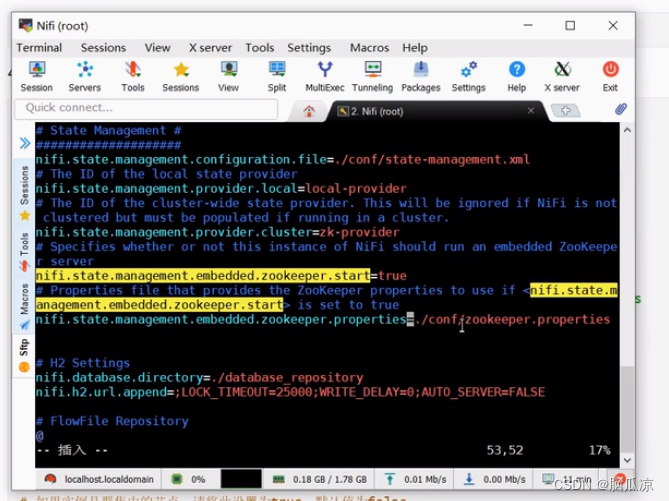Click the black CPU graph in status bar
This screenshot has width=669, height=501.
pyautogui.click(x=241, y=479)
